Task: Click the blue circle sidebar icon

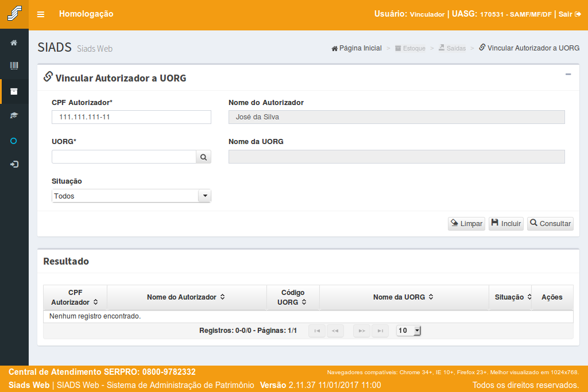Action: [14, 141]
